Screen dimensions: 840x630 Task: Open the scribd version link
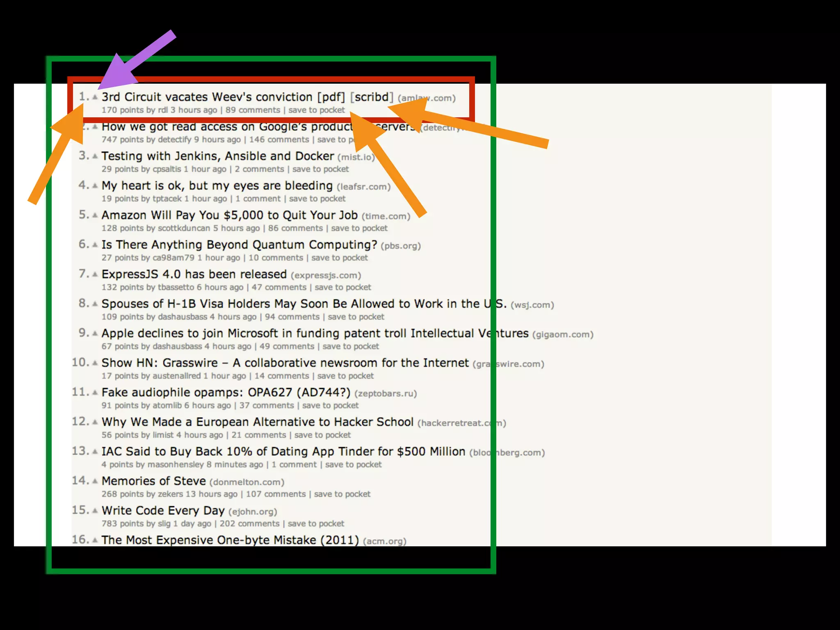[x=371, y=97]
